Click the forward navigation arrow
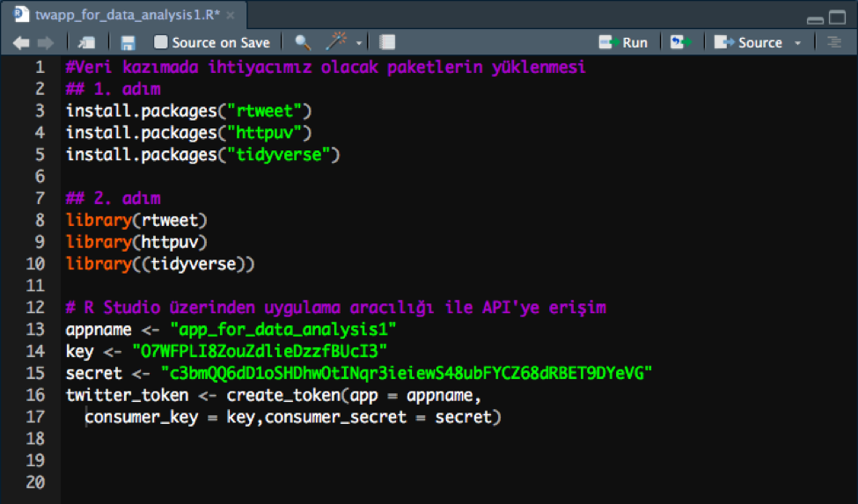Viewport: 858px width, 504px height. click(46, 42)
